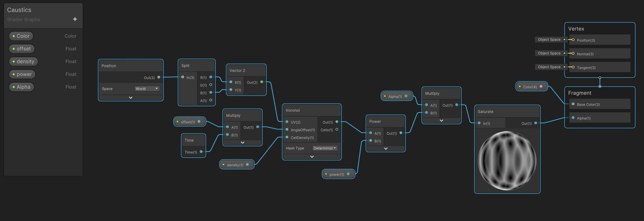Expand the Position node chevron
Screen dimensions: 644x221
[131, 98]
